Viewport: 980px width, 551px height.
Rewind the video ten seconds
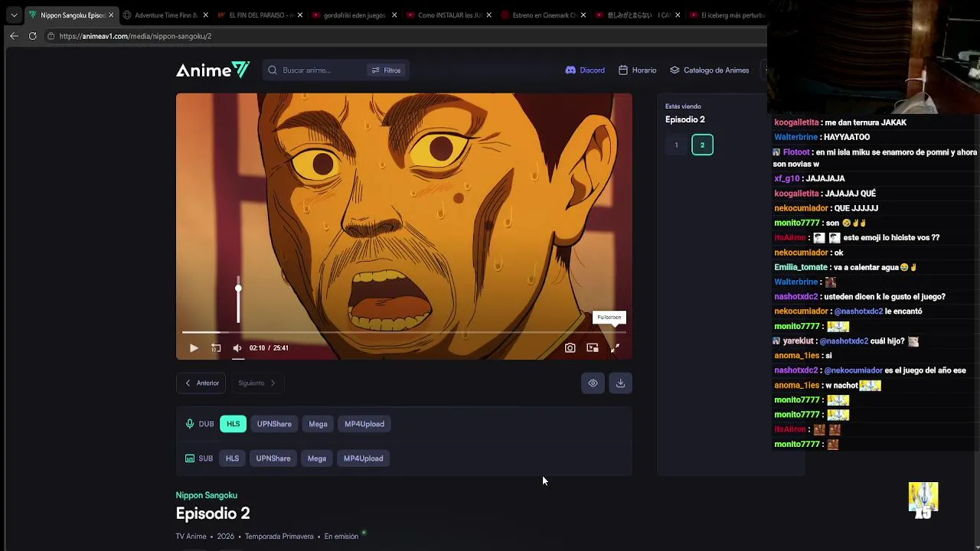(x=216, y=348)
